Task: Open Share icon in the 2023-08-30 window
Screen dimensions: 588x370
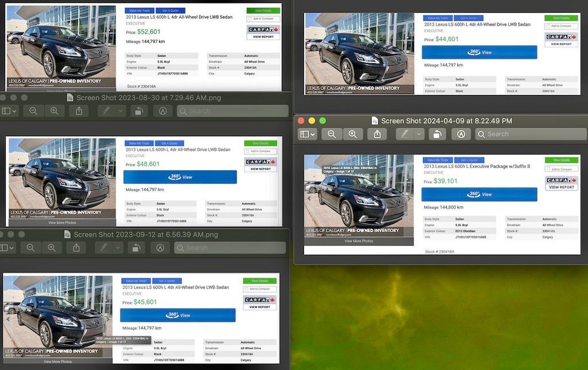Action: coord(79,111)
